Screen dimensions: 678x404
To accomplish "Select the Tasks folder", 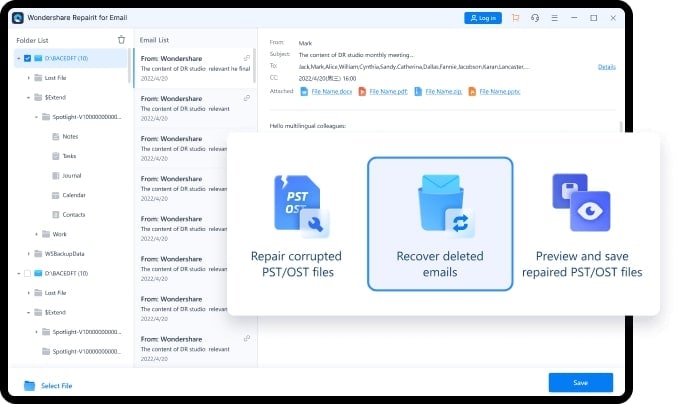I will pyautogui.click(x=69, y=156).
